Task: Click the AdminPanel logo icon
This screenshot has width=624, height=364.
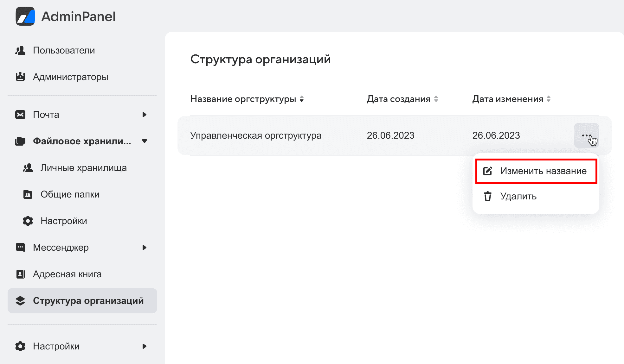Action: point(25,16)
